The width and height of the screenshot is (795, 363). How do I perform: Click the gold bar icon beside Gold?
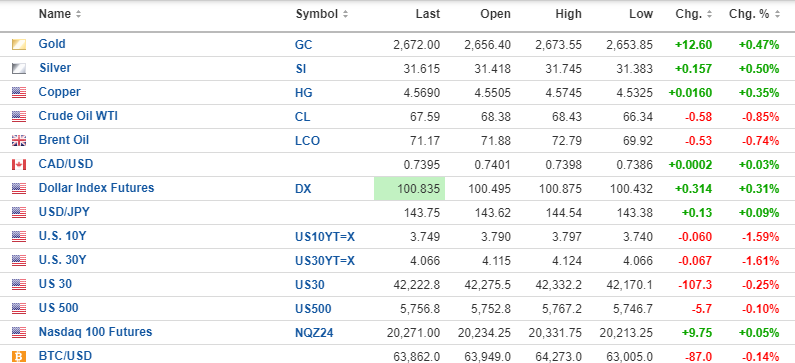point(19,45)
